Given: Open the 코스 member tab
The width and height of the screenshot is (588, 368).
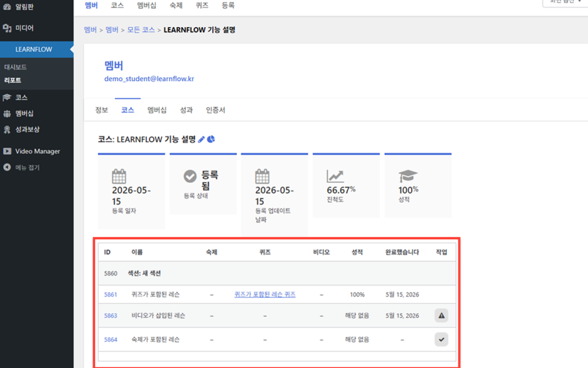Looking at the screenshot, I should pyautogui.click(x=127, y=110).
